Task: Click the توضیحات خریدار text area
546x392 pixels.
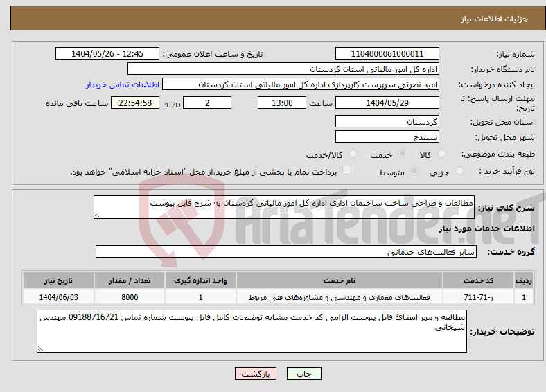Action: point(252,331)
